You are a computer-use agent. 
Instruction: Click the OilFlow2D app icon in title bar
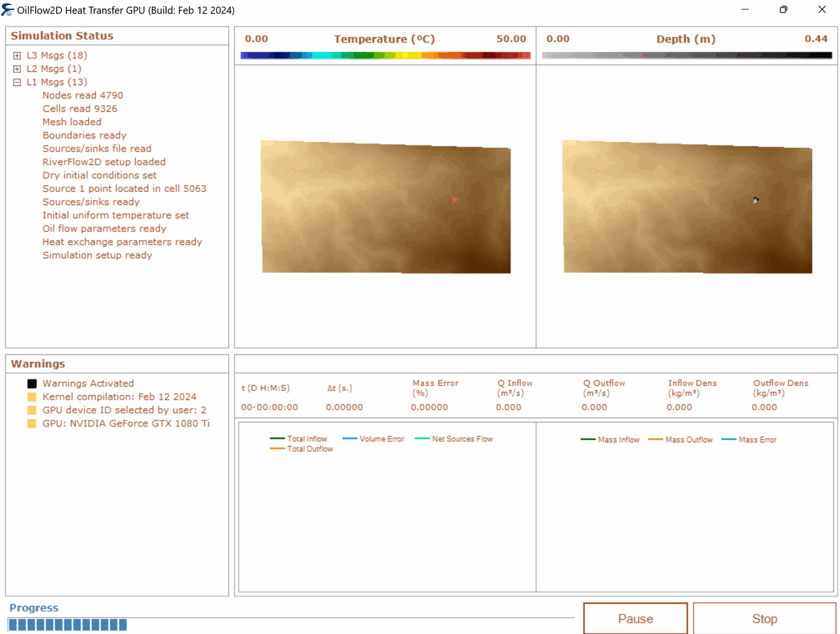pyautogui.click(x=8, y=10)
